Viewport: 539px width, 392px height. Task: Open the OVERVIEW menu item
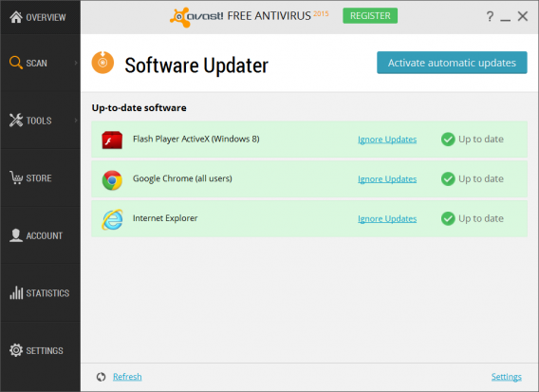coord(40,17)
